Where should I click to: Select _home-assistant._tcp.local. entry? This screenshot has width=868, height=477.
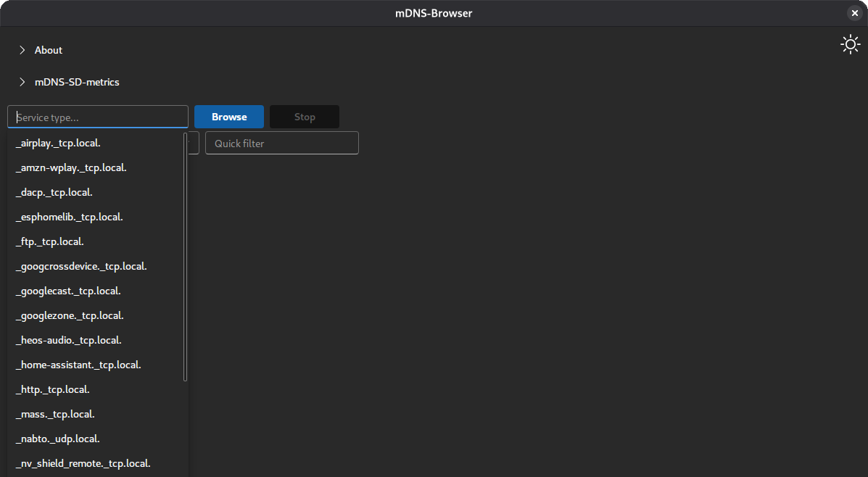pyautogui.click(x=78, y=365)
